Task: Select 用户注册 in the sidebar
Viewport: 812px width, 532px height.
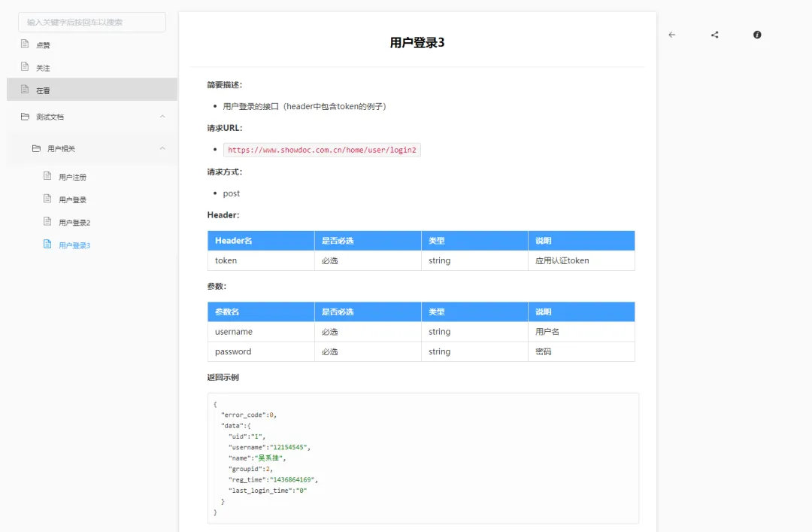Action: click(72, 176)
